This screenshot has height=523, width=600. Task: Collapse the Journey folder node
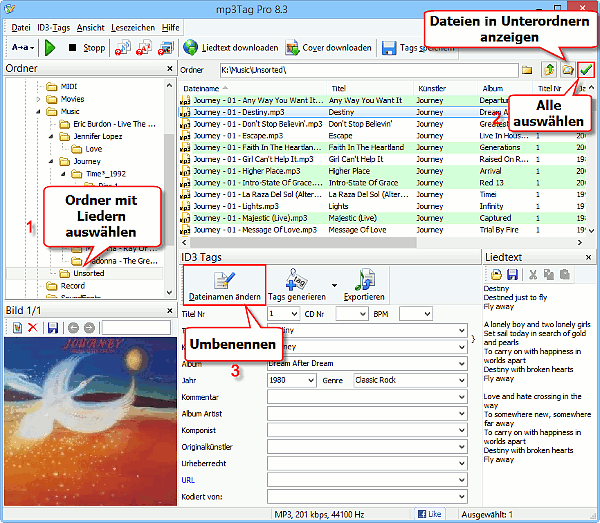(51, 161)
